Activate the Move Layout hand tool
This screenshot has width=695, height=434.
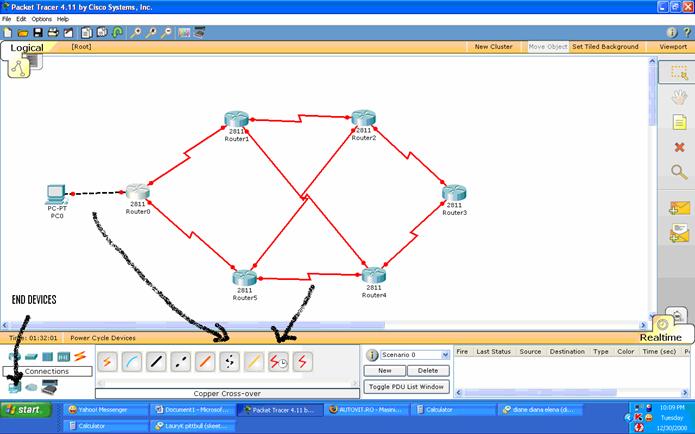click(678, 97)
